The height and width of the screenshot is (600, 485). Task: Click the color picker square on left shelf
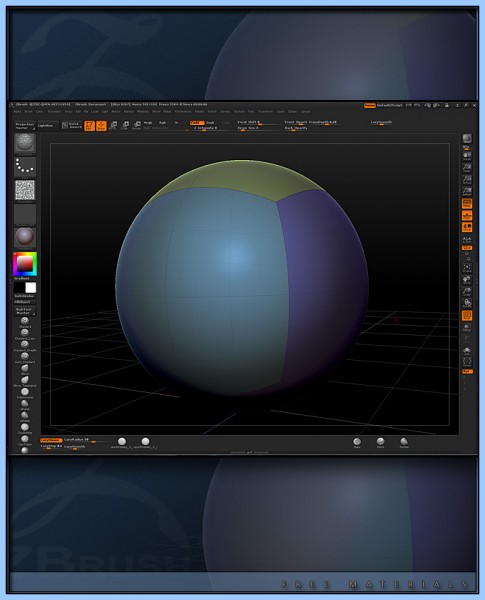coord(25,264)
